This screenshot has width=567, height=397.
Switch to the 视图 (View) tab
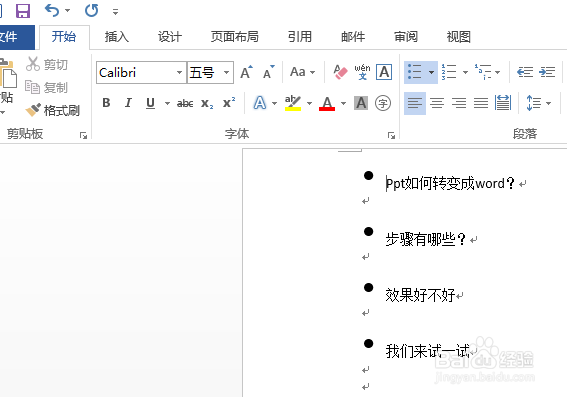pyautogui.click(x=459, y=37)
